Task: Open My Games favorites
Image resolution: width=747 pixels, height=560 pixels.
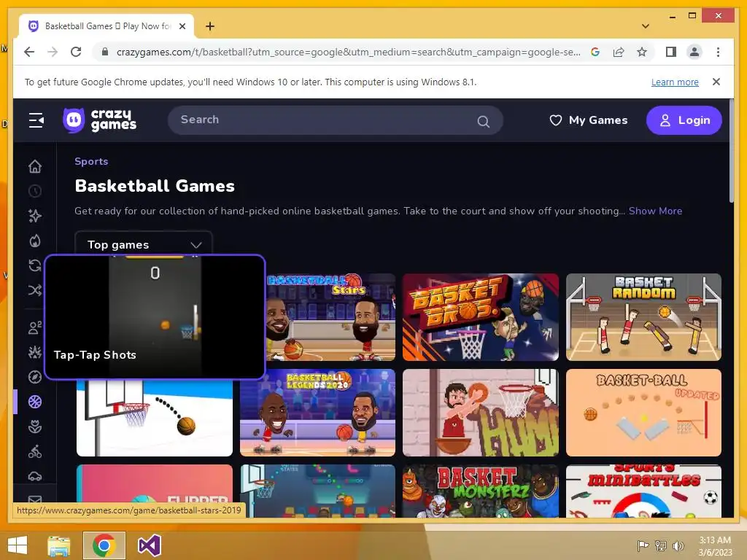Action: coord(589,120)
